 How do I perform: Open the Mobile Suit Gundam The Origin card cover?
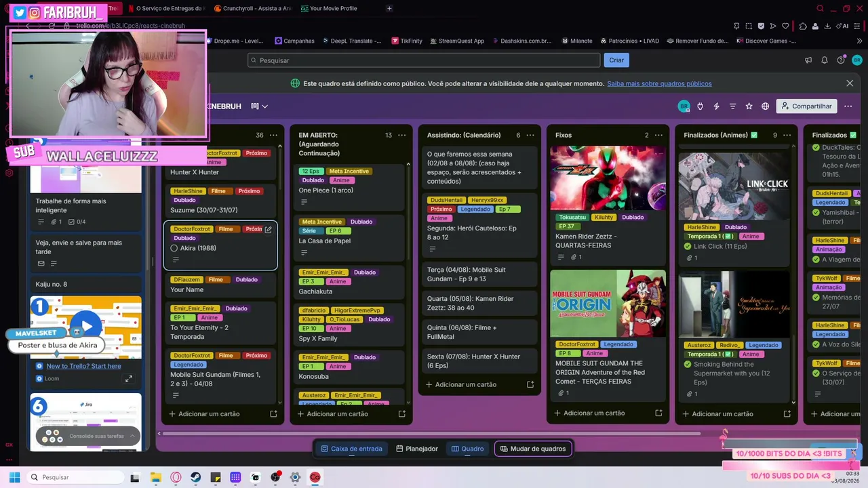pyautogui.click(x=608, y=304)
